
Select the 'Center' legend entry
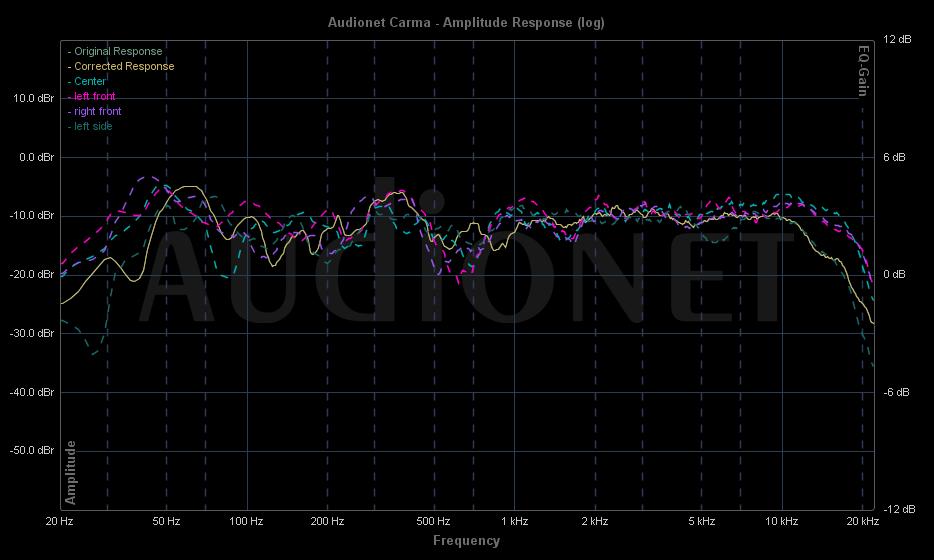tap(87, 81)
